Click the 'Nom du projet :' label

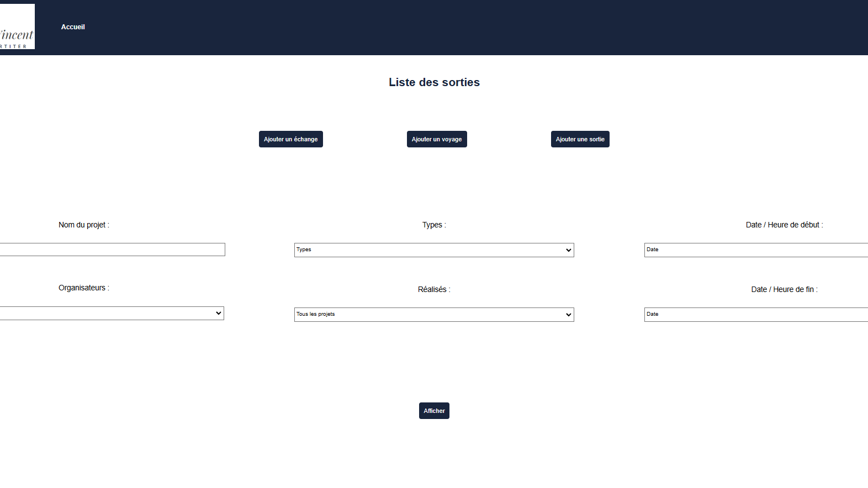(x=84, y=225)
